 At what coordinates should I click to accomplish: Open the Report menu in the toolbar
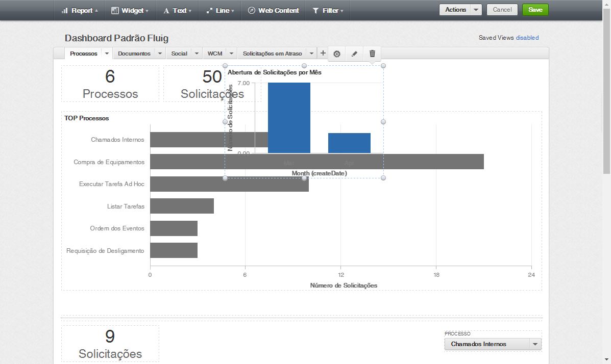click(79, 10)
